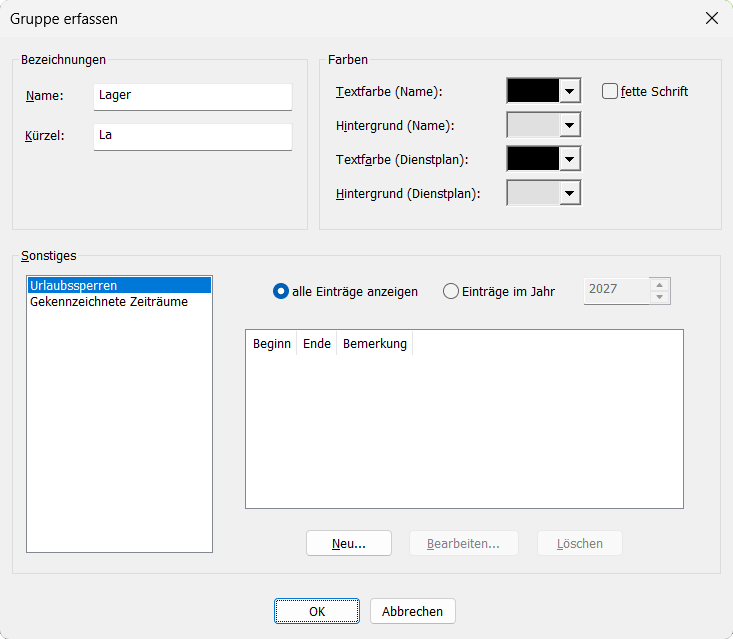Image resolution: width=733 pixels, height=639 pixels.
Task: Click the Kürzel input field containing La
Action: tap(193, 137)
